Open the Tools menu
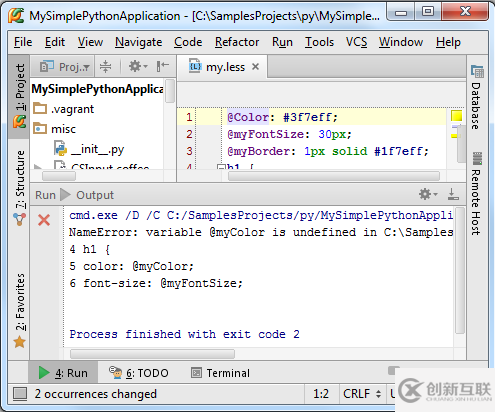The height and width of the screenshot is (412, 495). pyautogui.click(x=319, y=42)
